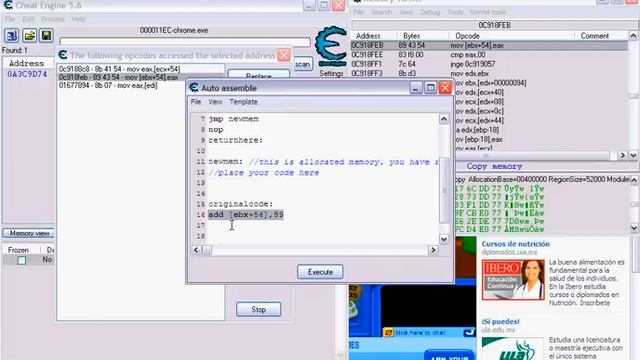Screen dimensions: 640x360
Task: Open Template menu in Auto assemble
Action: (243, 102)
